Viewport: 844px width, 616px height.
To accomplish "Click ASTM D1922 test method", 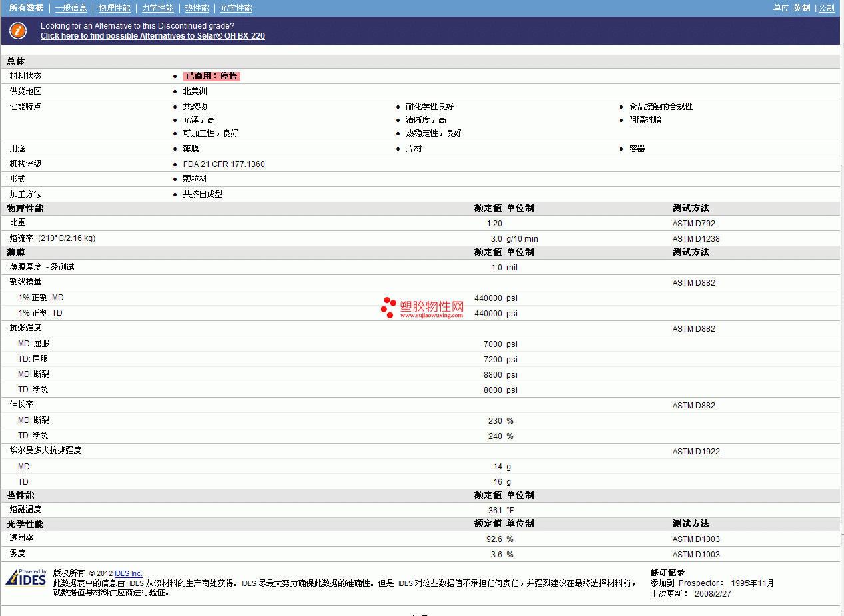I will (696, 452).
